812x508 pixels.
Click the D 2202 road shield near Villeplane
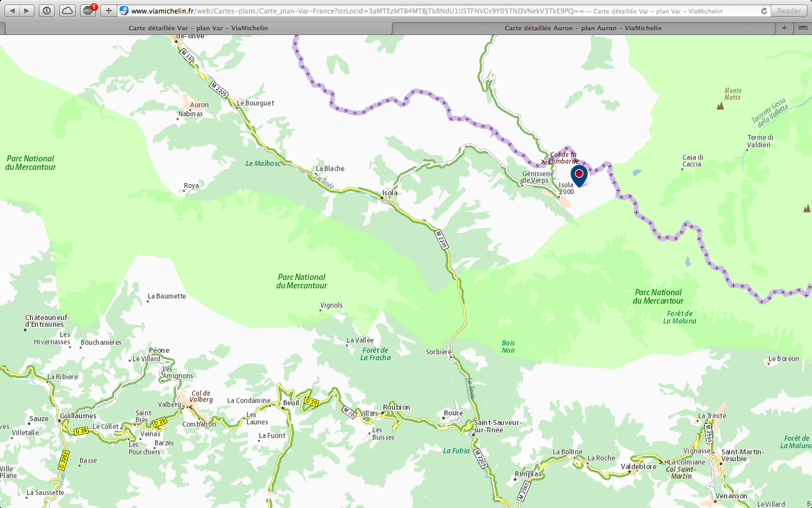click(x=63, y=459)
